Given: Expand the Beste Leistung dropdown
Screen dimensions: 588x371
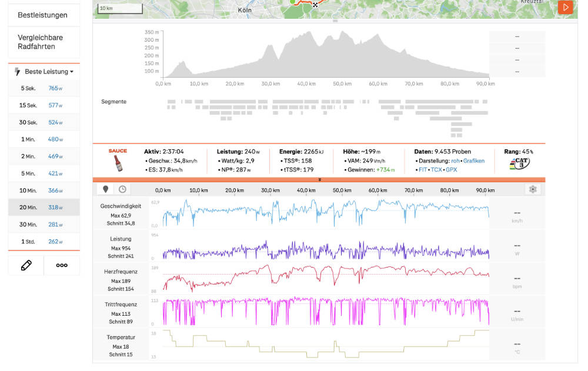Looking at the screenshot, I should click(x=49, y=71).
